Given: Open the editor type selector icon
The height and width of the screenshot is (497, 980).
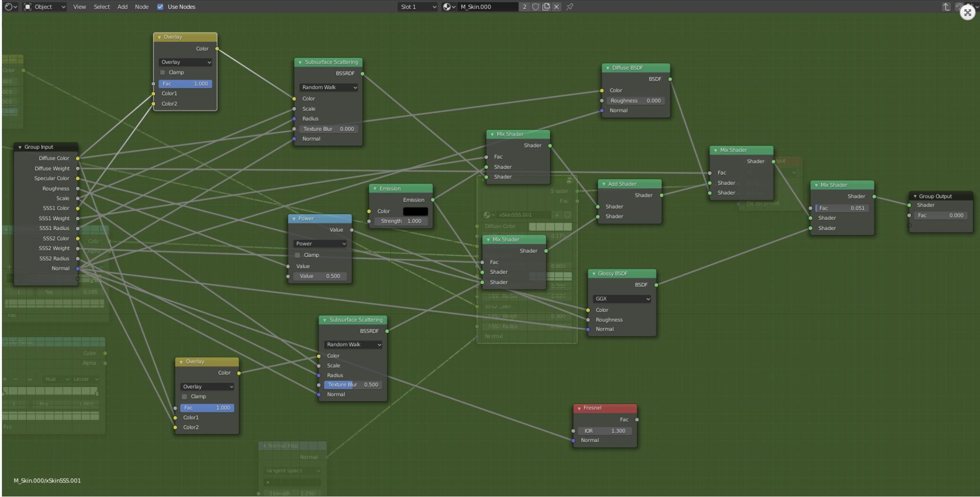Looking at the screenshot, I should coord(11,7).
